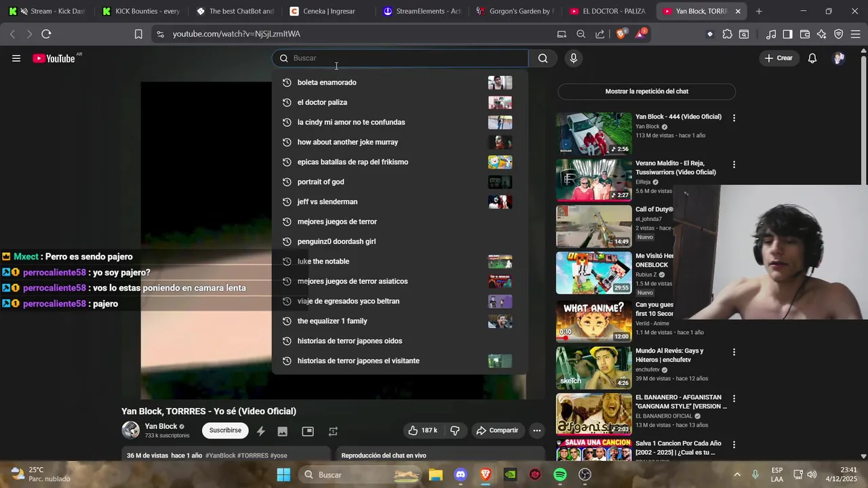This screenshot has height=488, width=868.
Task: Open options for Verano Maldito video
Action: (734, 165)
